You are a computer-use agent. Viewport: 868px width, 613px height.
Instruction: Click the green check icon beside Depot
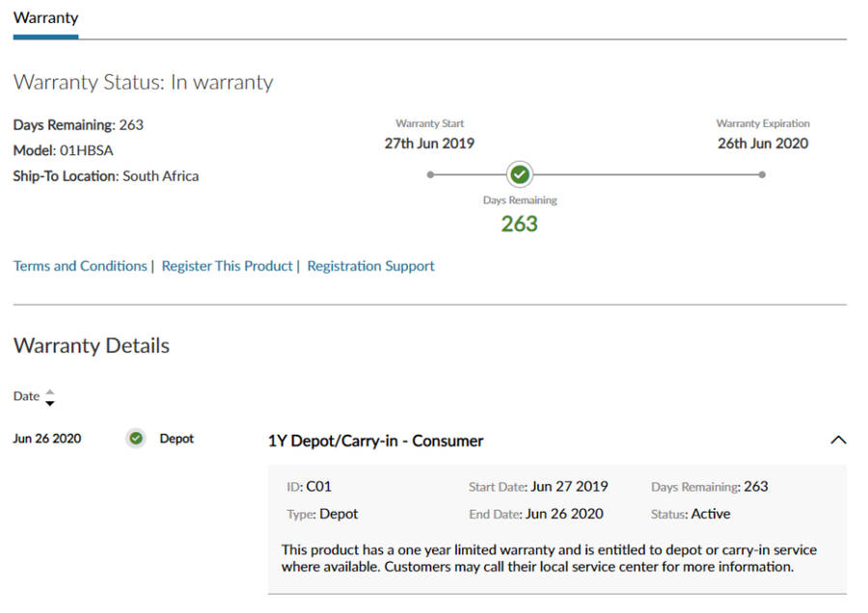[136, 439]
